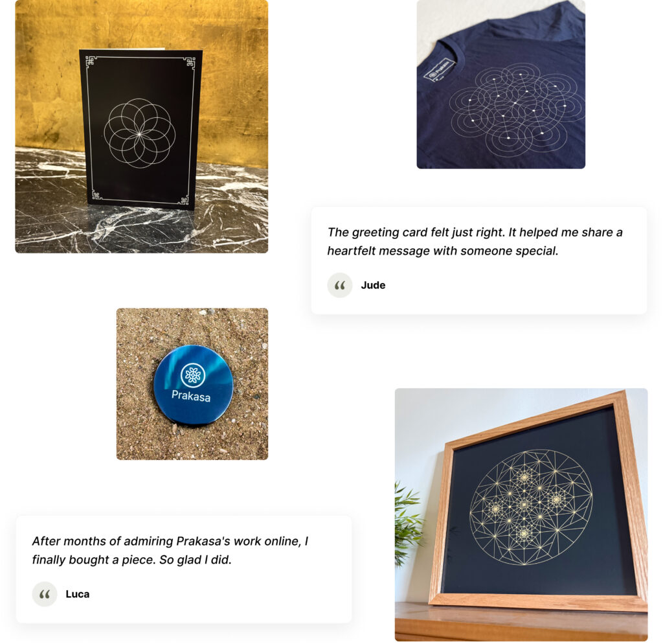Click the green plant beside the framed print
Screen dimensions: 663x644
click(x=407, y=524)
